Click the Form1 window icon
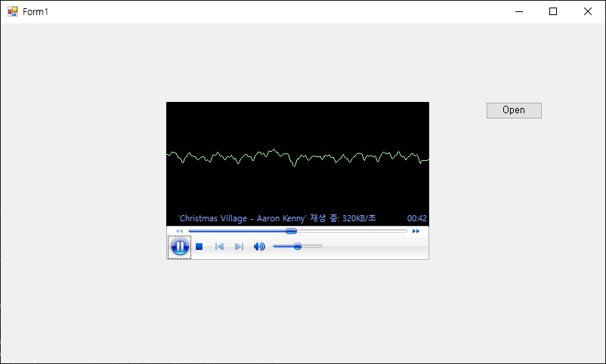The height and width of the screenshot is (364, 606). (13, 11)
